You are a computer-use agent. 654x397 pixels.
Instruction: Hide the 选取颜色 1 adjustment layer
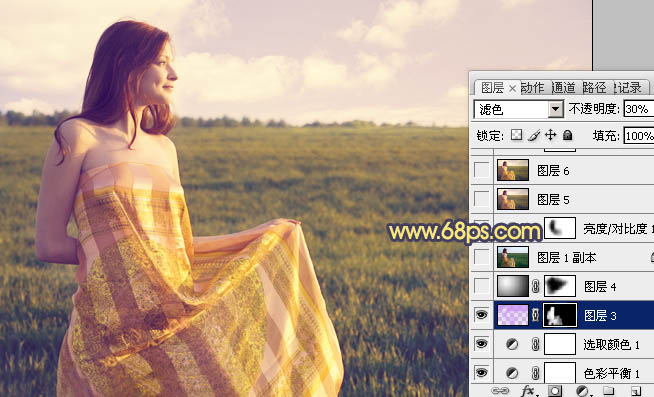click(481, 344)
